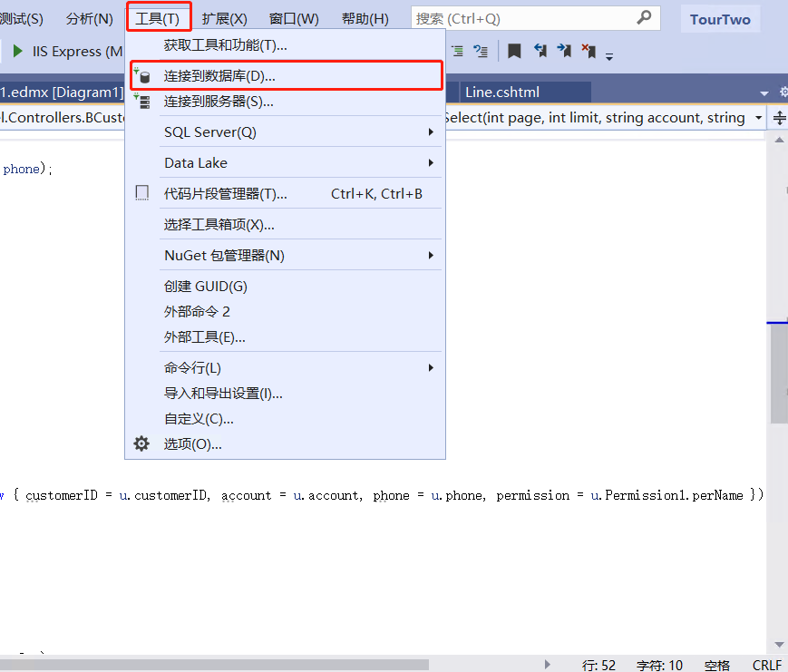Choose 连接到服务器(S)... menu entry
The width and height of the screenshot is (788, 672).
[x=285, y=102]
